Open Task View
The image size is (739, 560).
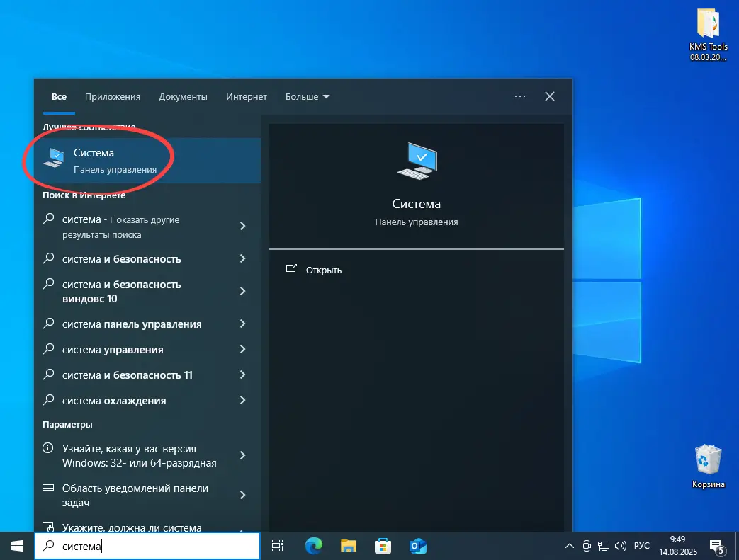coord(277,546)
